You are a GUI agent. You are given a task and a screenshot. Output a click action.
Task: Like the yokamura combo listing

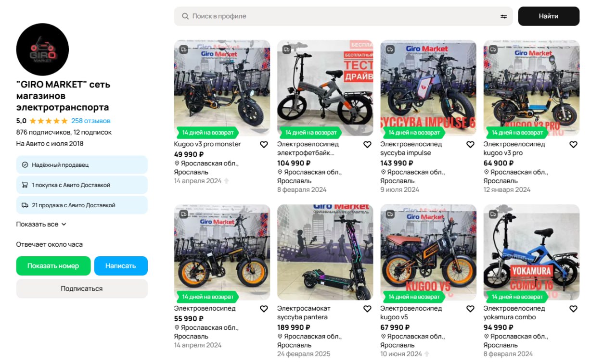(573, 309)
